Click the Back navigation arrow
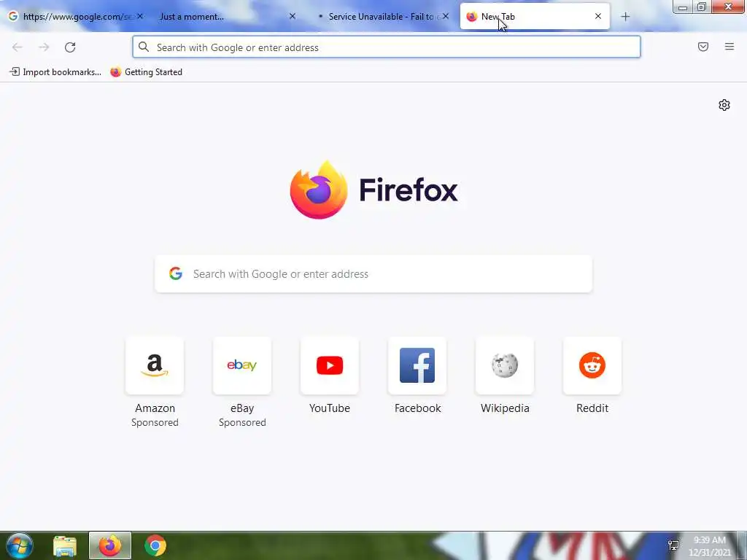This screenshot has height=560, width=747. coord(18,47)
